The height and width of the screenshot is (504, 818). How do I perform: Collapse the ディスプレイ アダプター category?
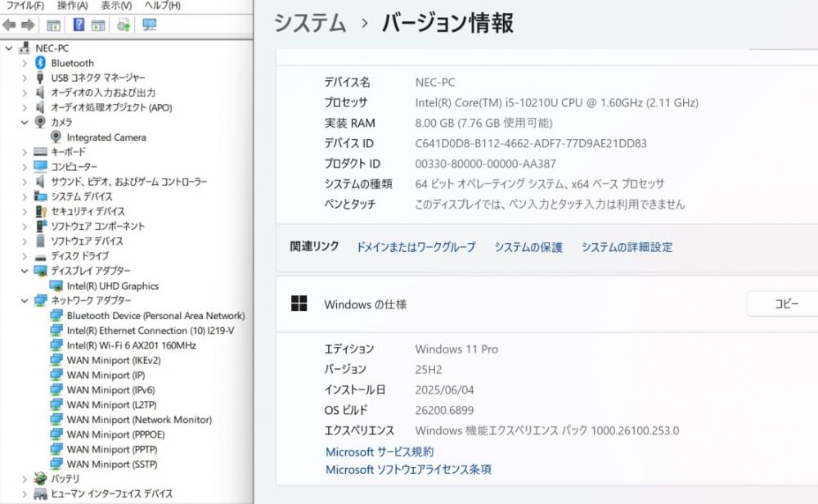(x=25, y=271)
